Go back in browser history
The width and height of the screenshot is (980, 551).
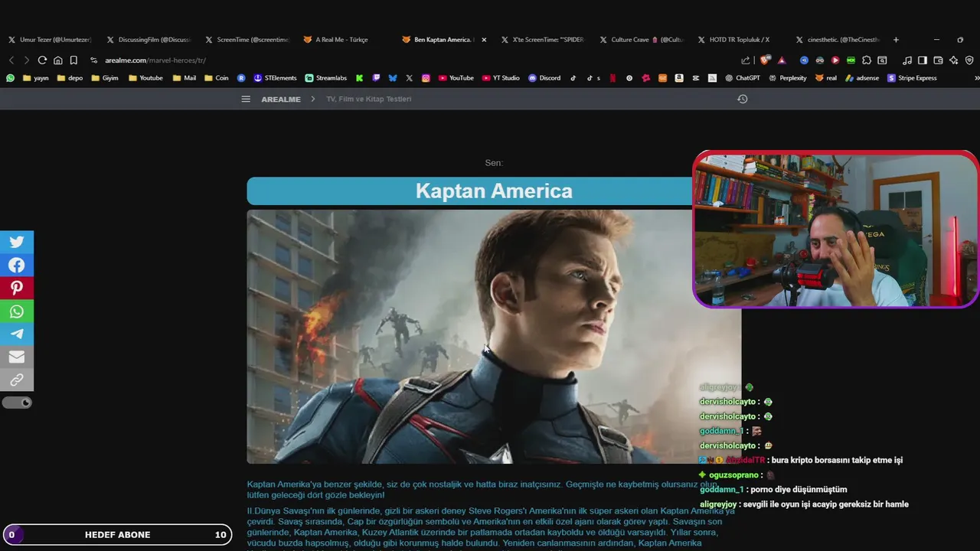11,60
